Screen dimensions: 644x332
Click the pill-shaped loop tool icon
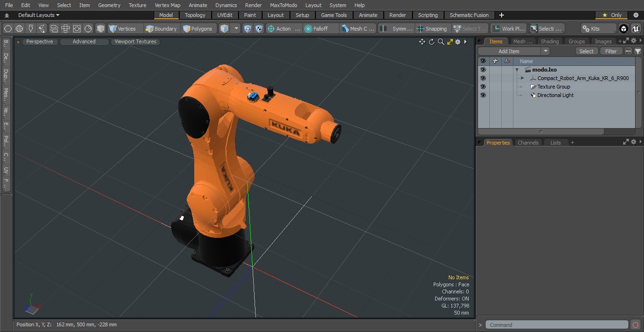pos(54,29)
